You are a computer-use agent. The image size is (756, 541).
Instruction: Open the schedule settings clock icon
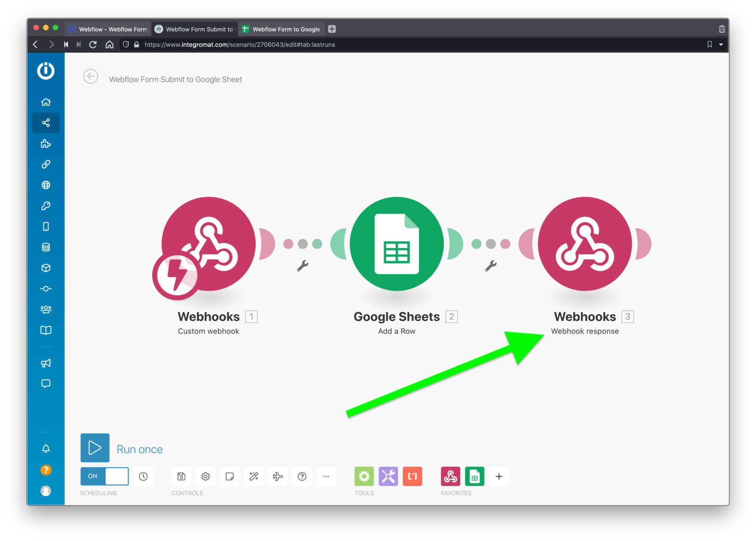143,476
